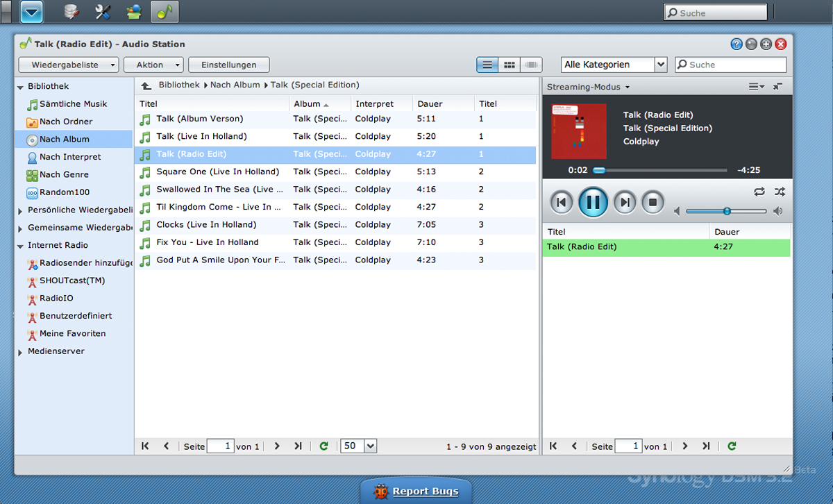Select track Fix You - Live In Holland
This screenshot has height=504, width=833.
pyautogui.click(x=335, y=242)
